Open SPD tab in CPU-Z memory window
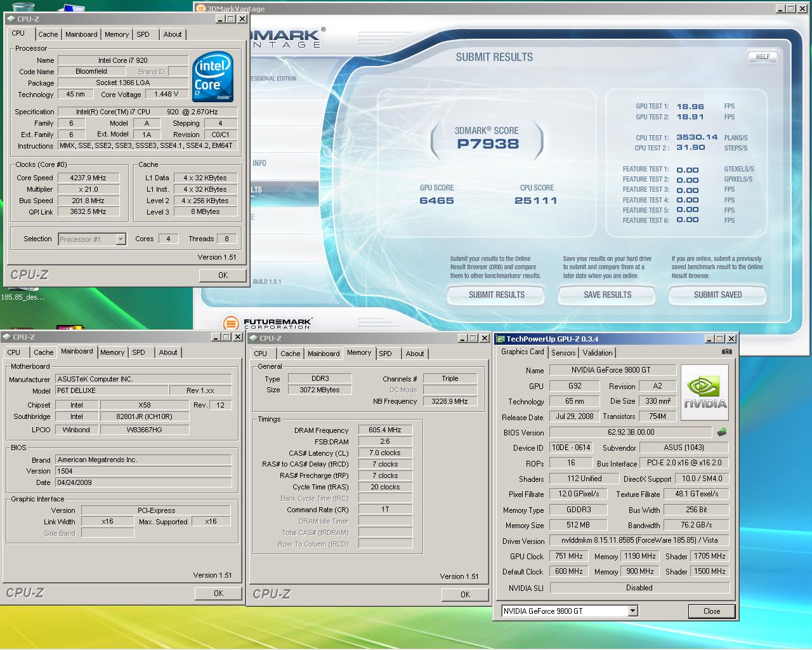 pos(386,354)
